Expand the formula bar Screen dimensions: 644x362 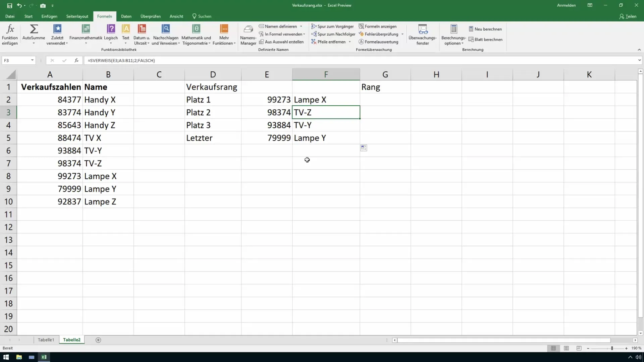pos(639,60)
